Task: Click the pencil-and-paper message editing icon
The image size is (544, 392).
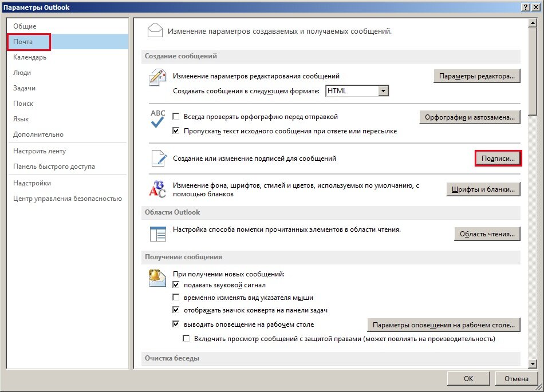Action: pos(157,77)
